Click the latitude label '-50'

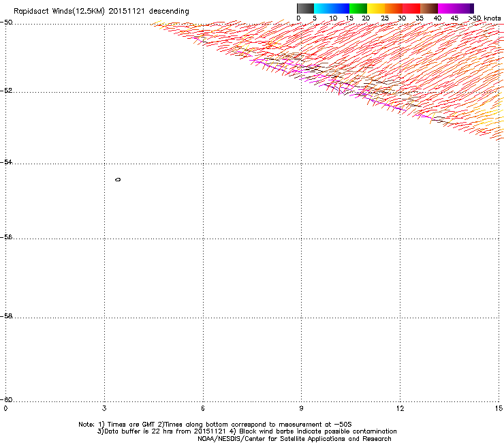[6, 22]
